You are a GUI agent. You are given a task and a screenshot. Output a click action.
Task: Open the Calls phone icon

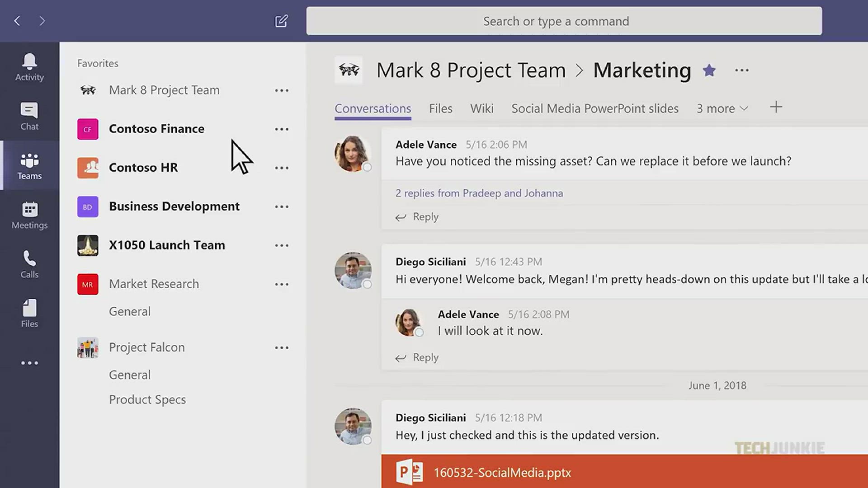tap(29, 264)
